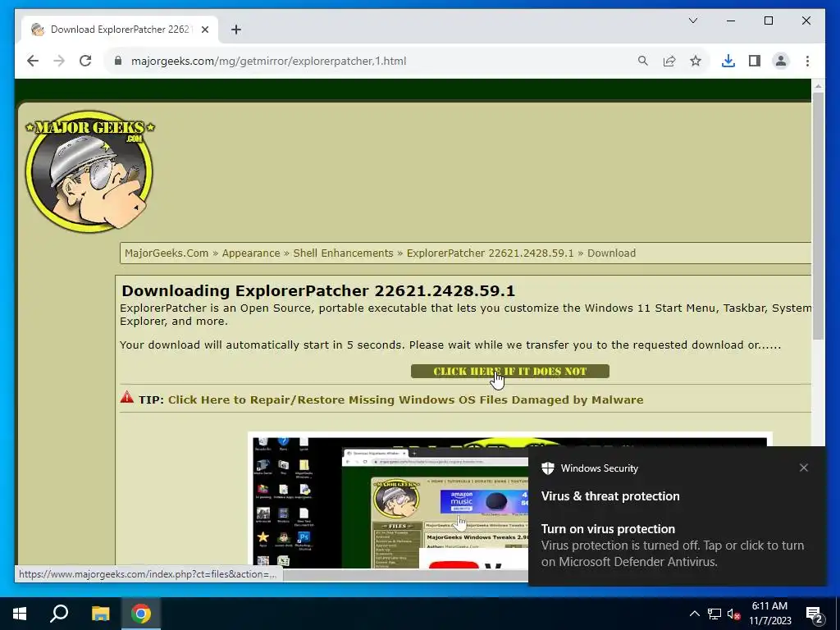This screenshot has height=630, width=840.
Task: Click the red warning triangle beside TIP
Action: tap(127, 397)
